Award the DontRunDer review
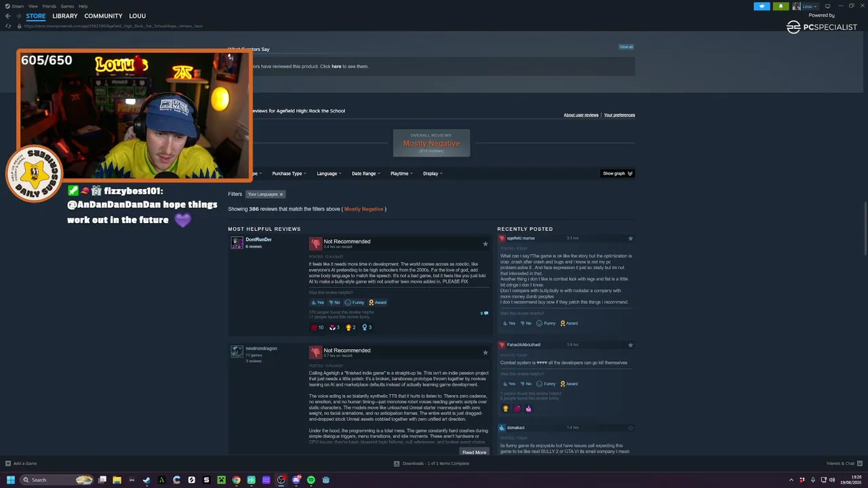 [x=378, y=302]
